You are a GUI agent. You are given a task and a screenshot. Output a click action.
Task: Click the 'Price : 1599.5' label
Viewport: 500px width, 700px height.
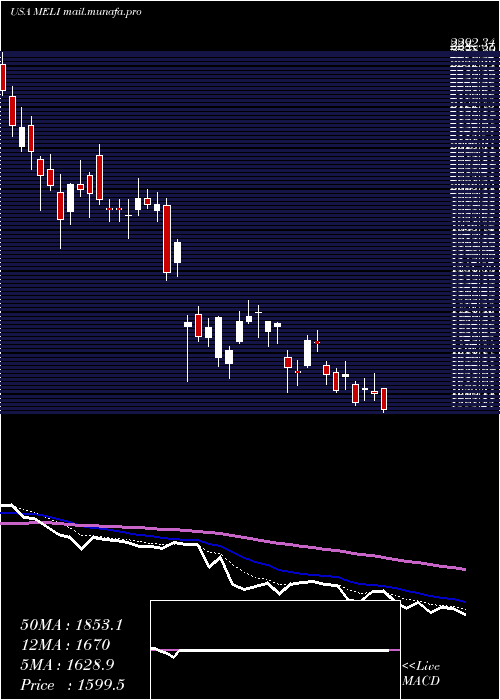[72, 685]
